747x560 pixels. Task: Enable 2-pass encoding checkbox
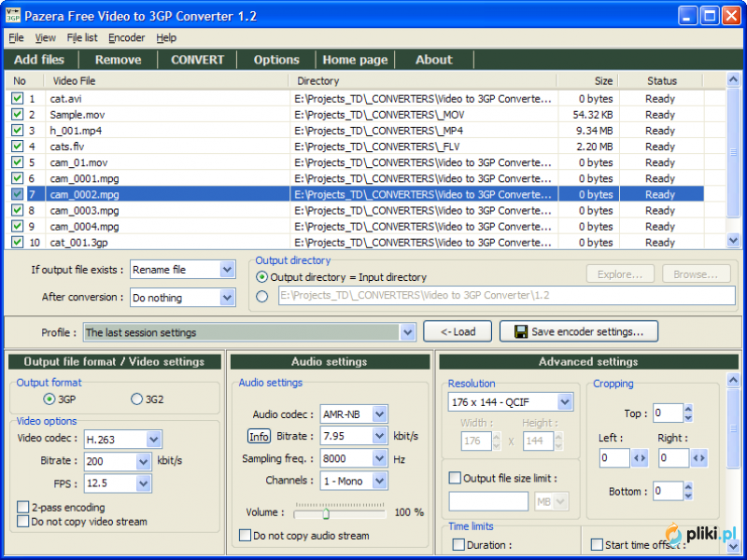click(22, 507)
